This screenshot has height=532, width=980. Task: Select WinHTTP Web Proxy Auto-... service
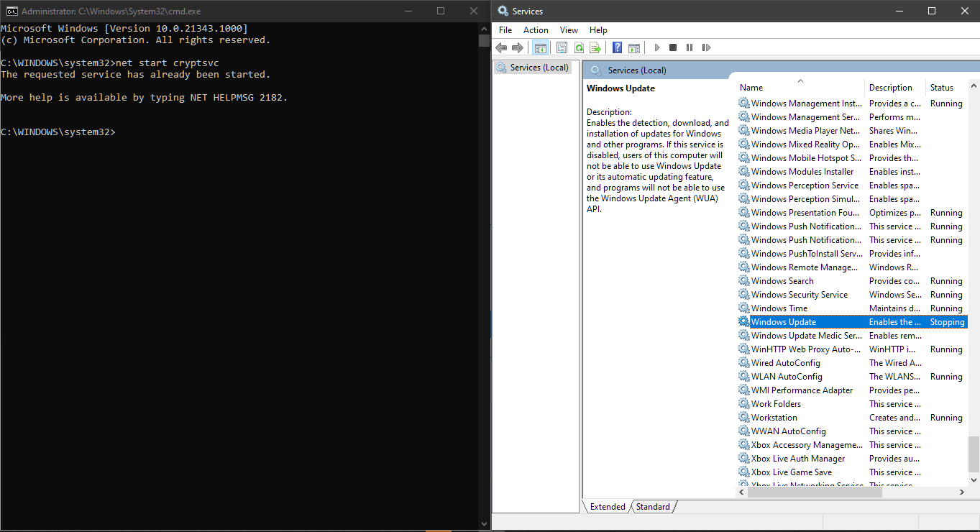coord(852,349)
